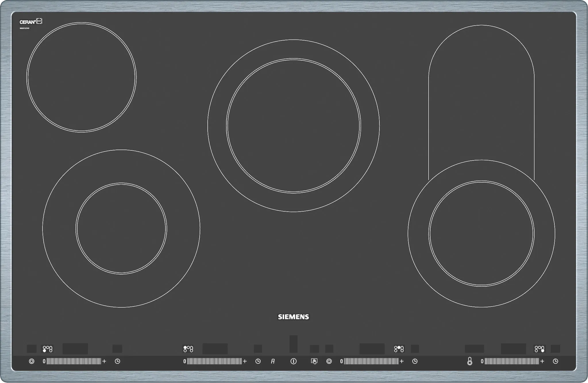The width and height of the screenshot is (588, 383).
Task: Touch the A symbol next to power
Action: (273, 361)
